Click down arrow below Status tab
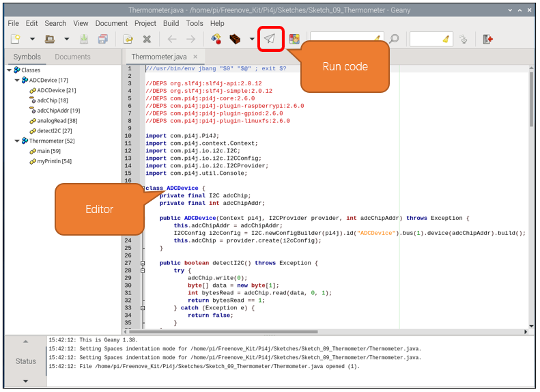540x392 pixels. click(x=25, y=381)
